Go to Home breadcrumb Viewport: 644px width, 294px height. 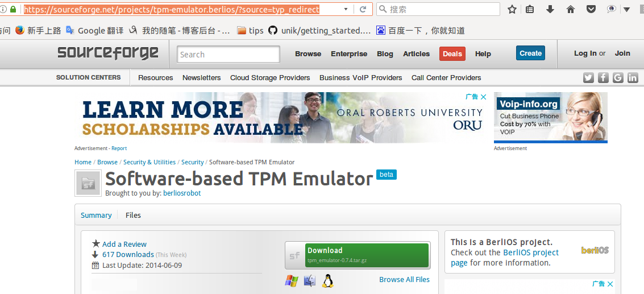pyautogui.click(x=82, y=162)
